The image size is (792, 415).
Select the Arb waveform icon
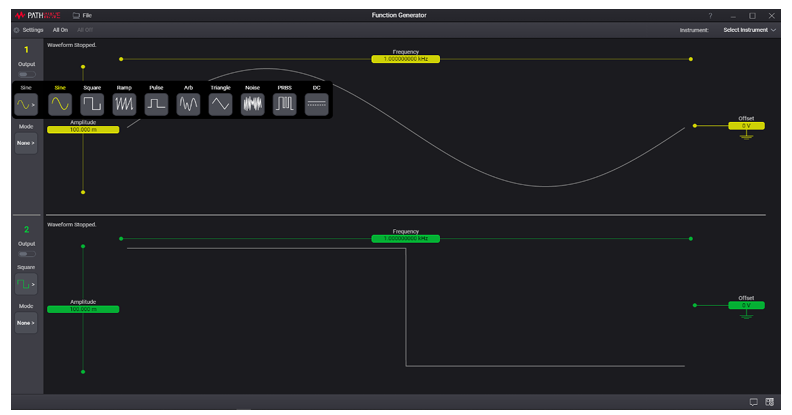[x=188, y=104]
